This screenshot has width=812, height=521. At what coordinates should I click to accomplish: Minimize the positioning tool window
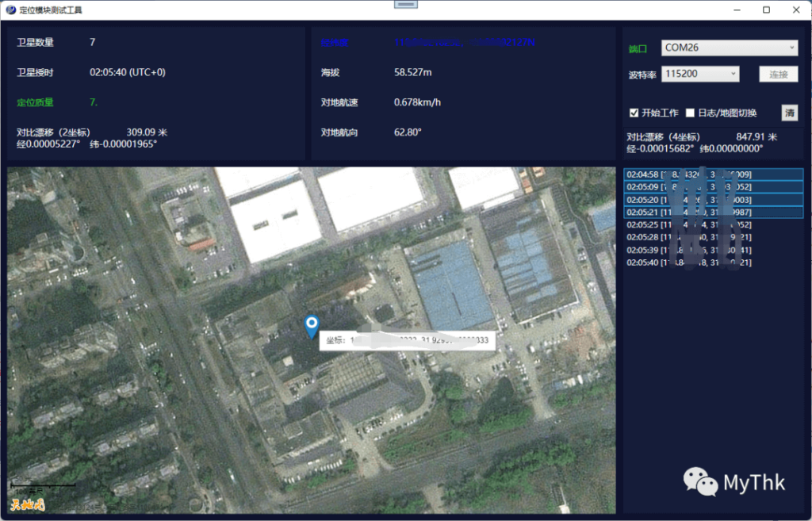point(737,10)
